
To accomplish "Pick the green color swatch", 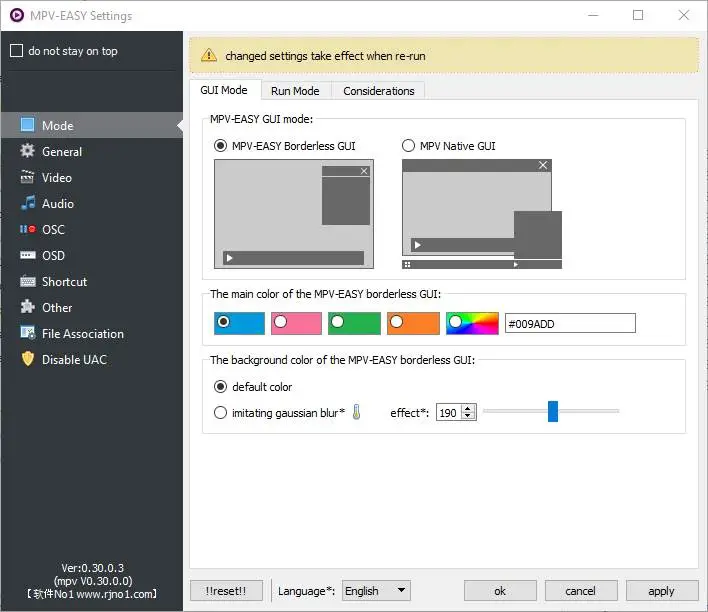I will pyautogui.click(x=354, y=323).
